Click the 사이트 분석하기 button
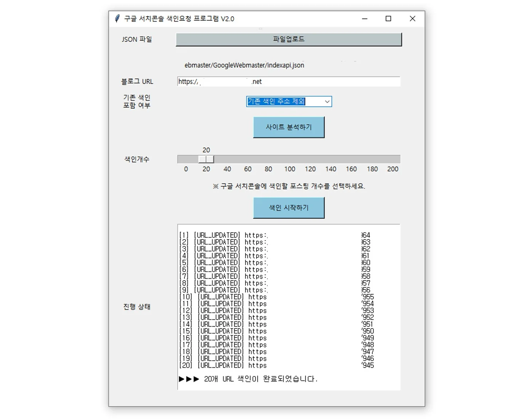 point(289,127)
